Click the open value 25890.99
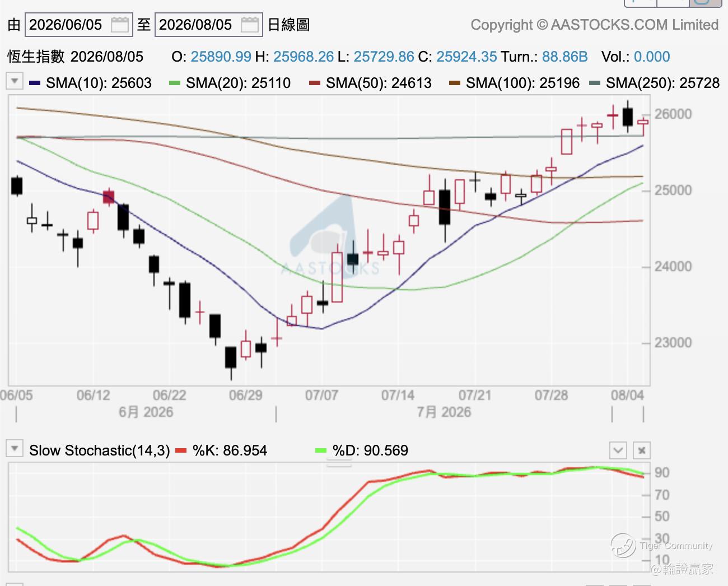The width and height of the screenshot is (728, 586). 221,57
